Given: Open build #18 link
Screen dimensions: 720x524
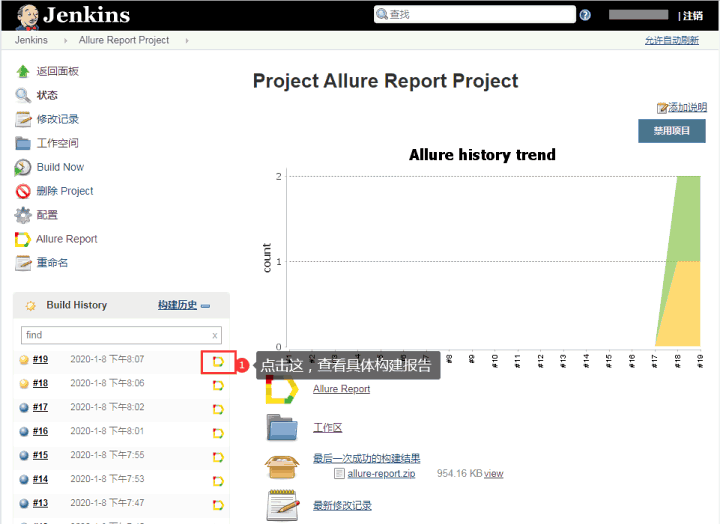Looking at the screenshot, I should pyautogui.click(x=40, y=383).
